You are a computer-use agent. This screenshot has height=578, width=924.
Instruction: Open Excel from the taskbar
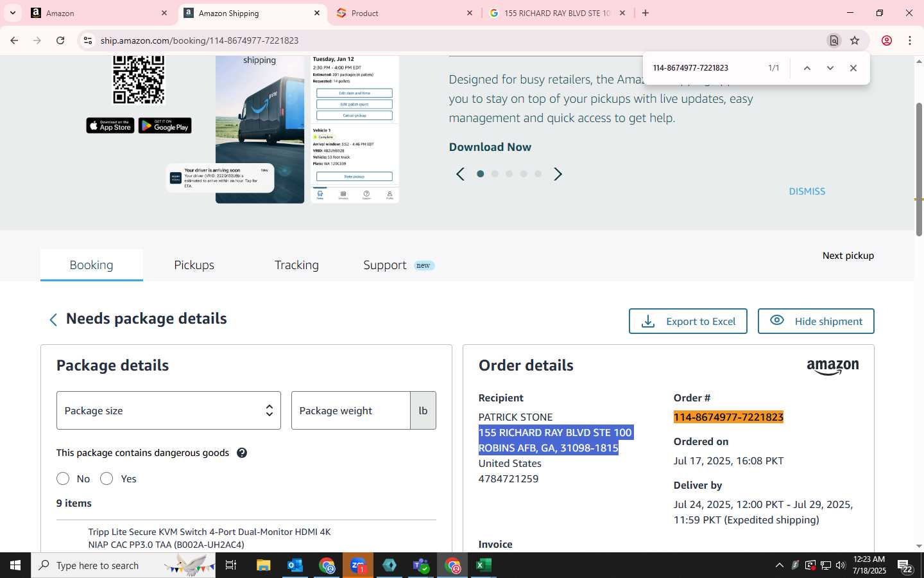484,565
